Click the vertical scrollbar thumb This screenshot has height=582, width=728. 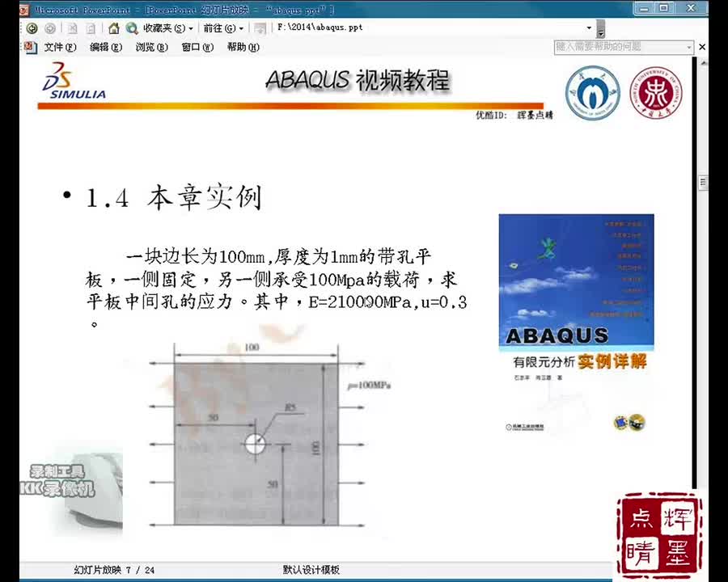tap(704, 183)
